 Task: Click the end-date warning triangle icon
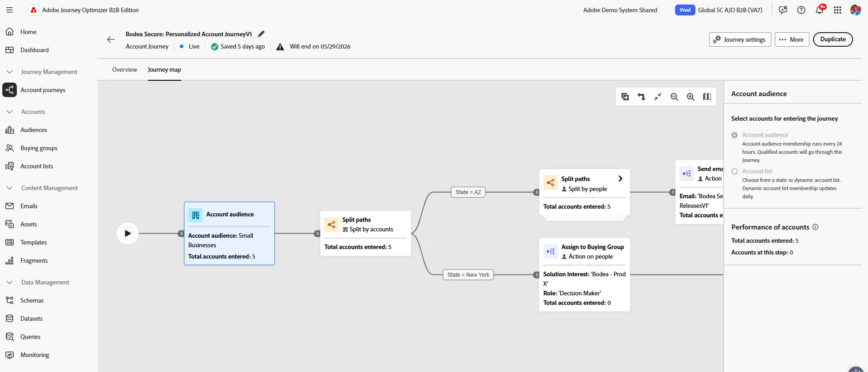click(x=280, y=47)
